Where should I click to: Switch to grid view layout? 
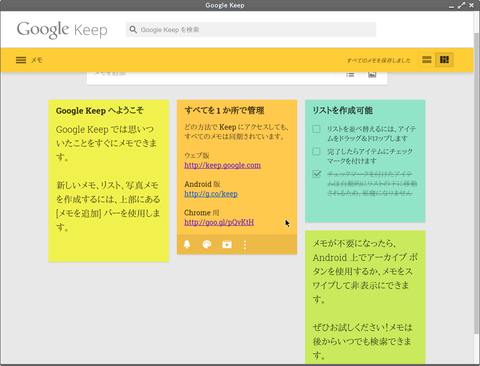444,60
